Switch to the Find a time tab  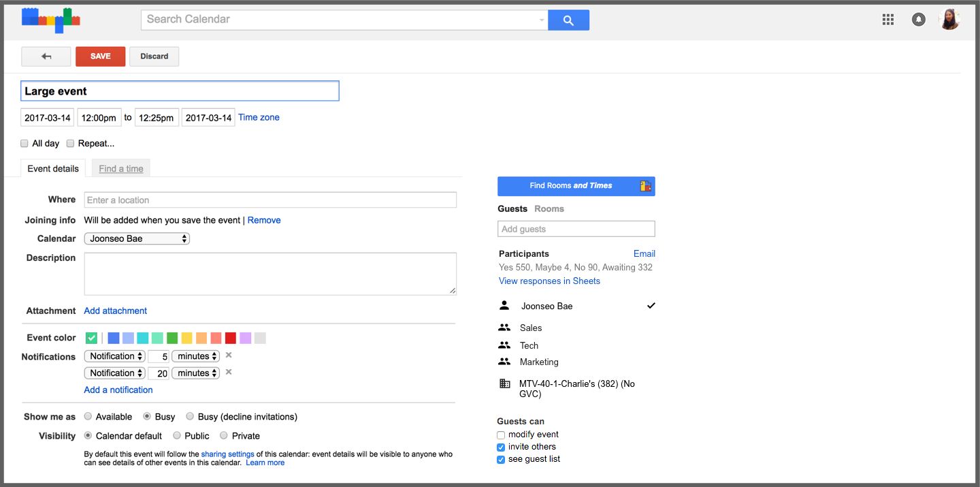[x=120, y=168]
